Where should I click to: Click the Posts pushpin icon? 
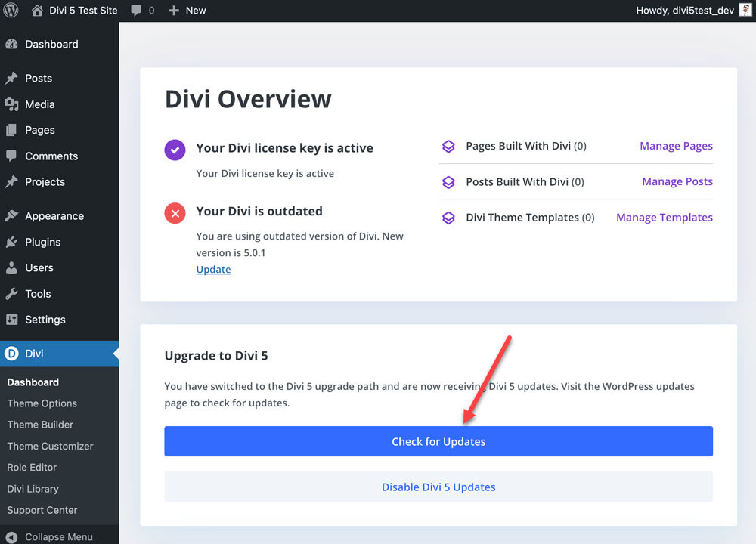pyautogui.click(x=11, y=78)
